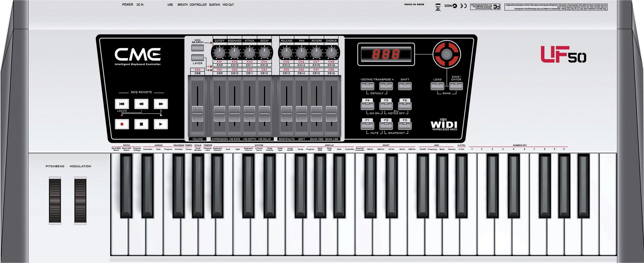Click the NUMBER KEY heading above the keys
Screen dimensions: 644x263
coord(519,145)
